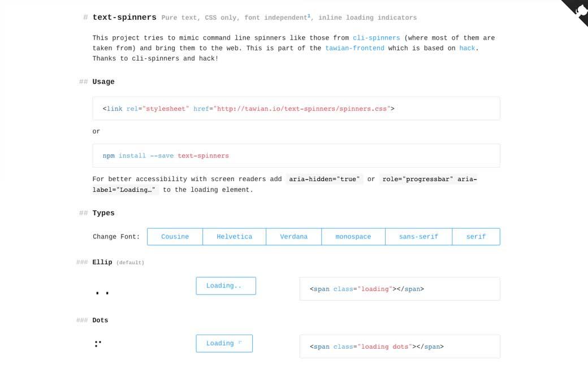This screenshot has height=368, width=588.
Task: Open the cli-spinners link
Action: tap(376, 38)
